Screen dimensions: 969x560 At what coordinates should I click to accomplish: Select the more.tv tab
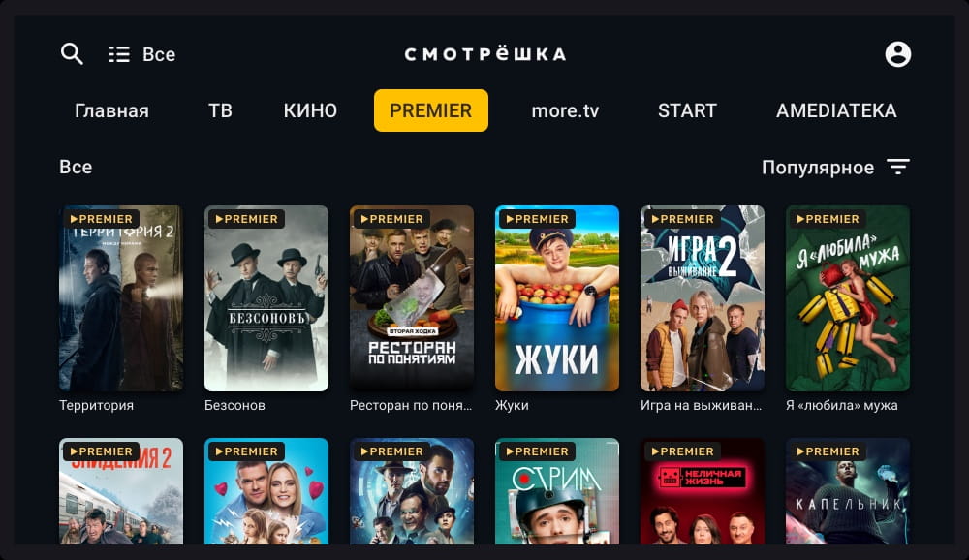pyautogui.click(x=565, y=110)
